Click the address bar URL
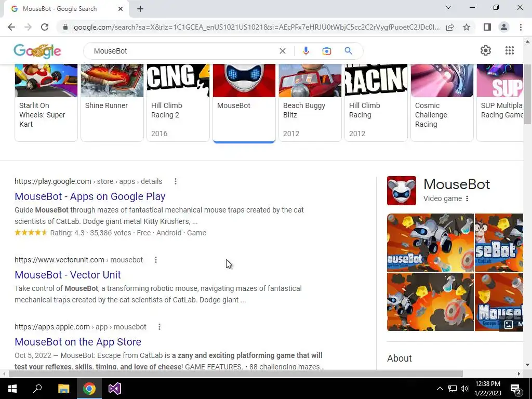532x399 pixels. point(257,27)
